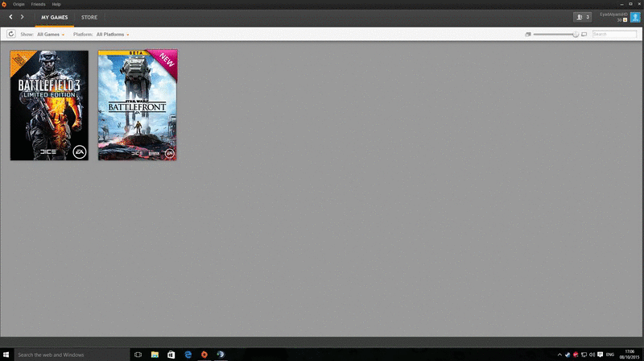
Task: Show hidden system tray icons
Action: (559, 355)
